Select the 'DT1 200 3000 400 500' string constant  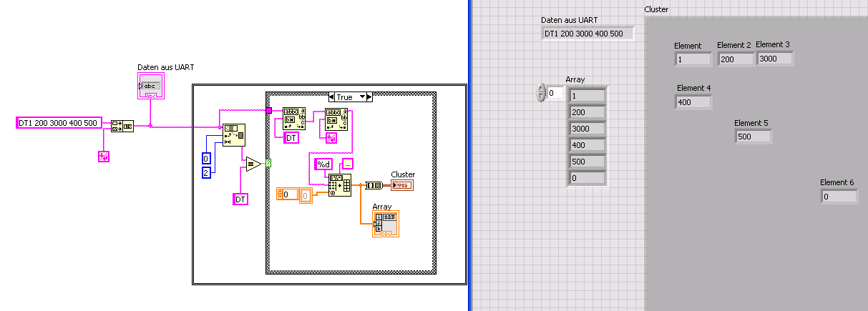tap(59, 123)
